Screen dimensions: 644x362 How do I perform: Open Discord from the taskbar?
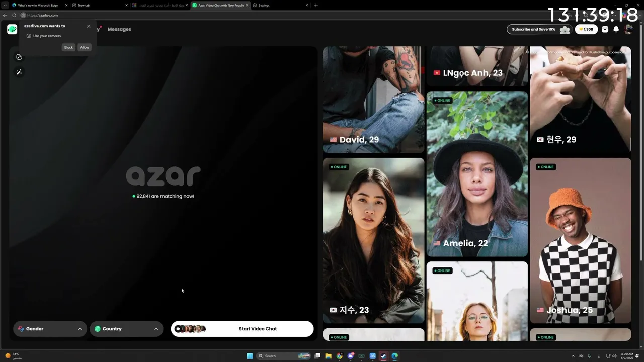pos(351,356)
